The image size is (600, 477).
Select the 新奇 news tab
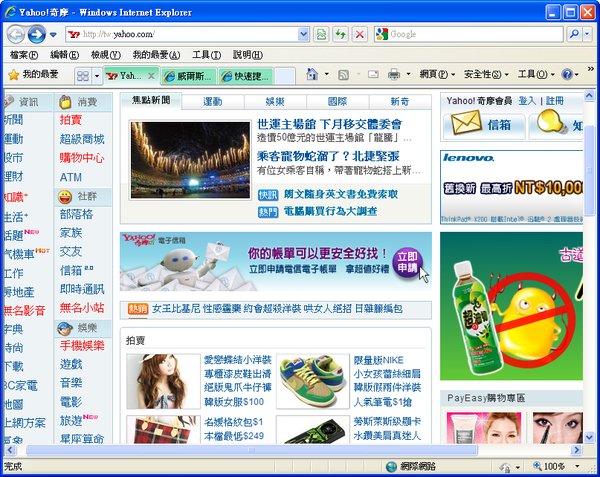[x=400, y=102]
